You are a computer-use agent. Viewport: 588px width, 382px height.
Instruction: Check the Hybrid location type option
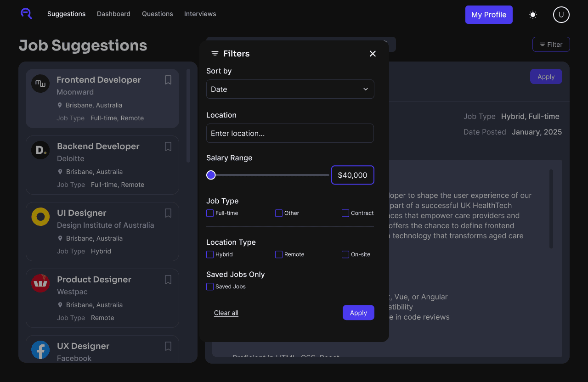coord(210,254)
